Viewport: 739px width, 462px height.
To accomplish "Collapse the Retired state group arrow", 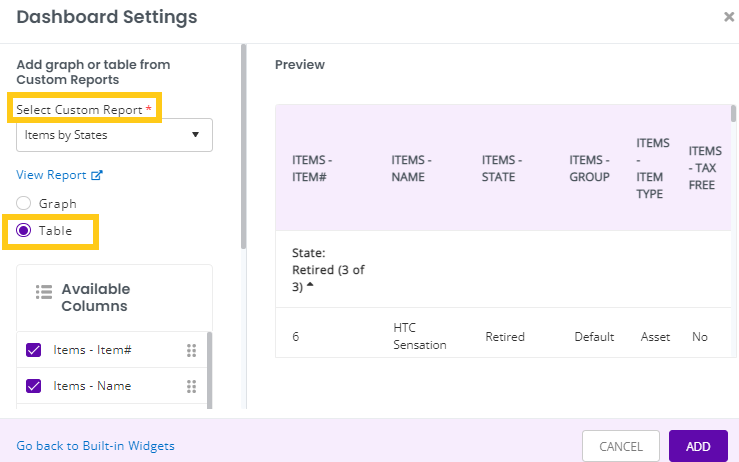I will tap(310, 284).
